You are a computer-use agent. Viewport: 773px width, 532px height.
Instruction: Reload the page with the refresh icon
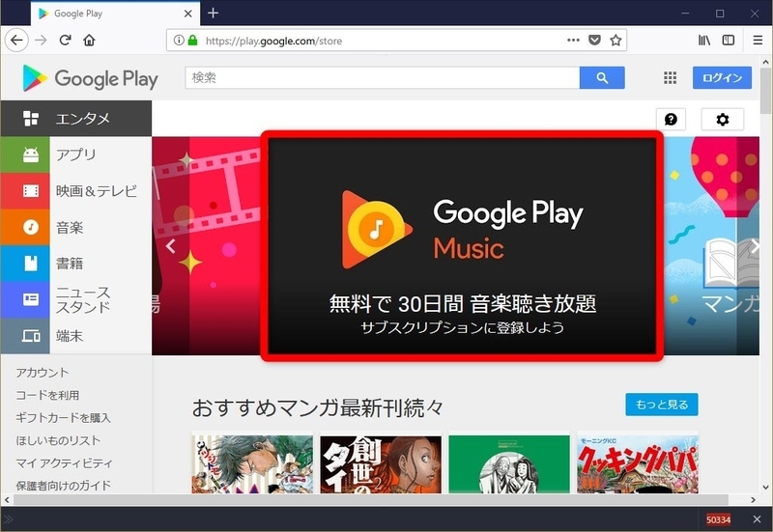click(66, 41)
